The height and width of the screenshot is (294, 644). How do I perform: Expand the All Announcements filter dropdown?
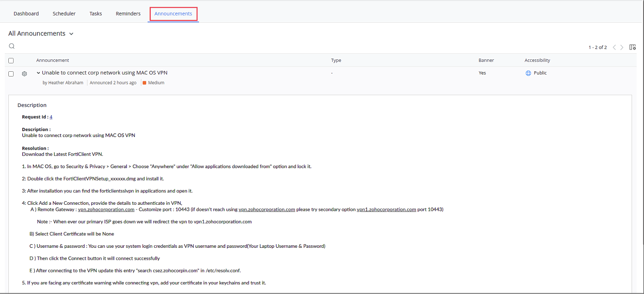click(x=71, y=34)
